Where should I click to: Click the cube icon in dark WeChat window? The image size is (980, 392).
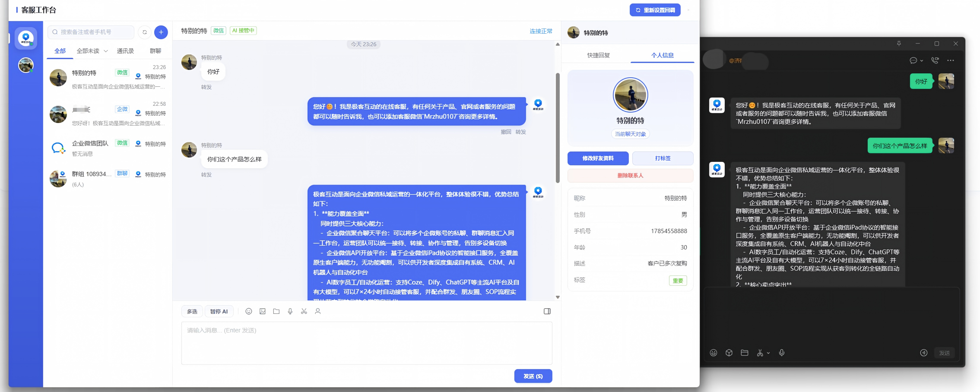729,353
